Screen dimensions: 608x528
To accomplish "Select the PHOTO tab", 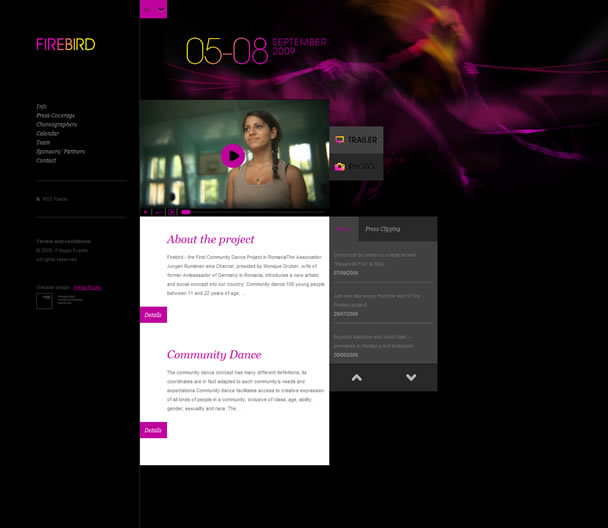I will (x=356, y=167).
